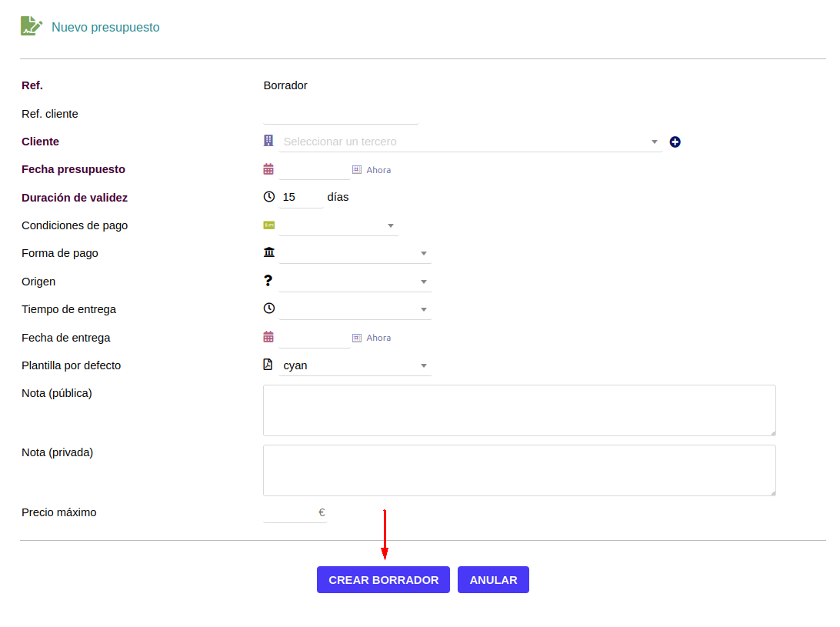Click the question mark icon beside Origen

tap(268, 281)
